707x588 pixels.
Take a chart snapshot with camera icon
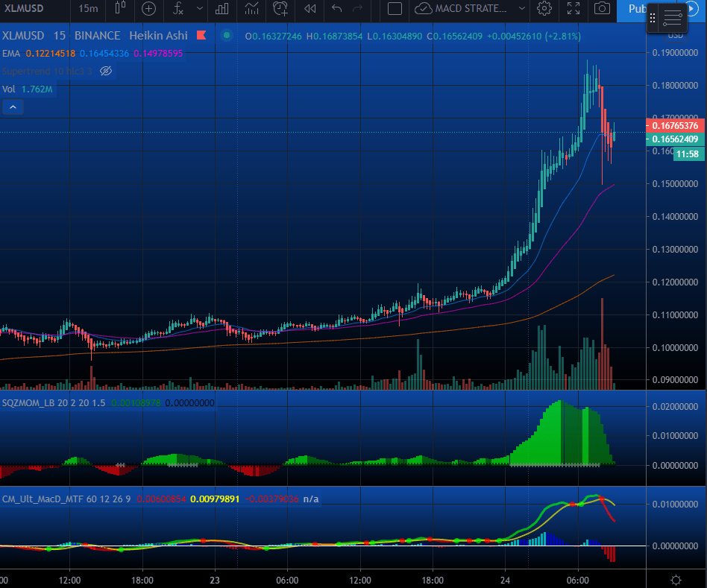click(x=602, y=8)
